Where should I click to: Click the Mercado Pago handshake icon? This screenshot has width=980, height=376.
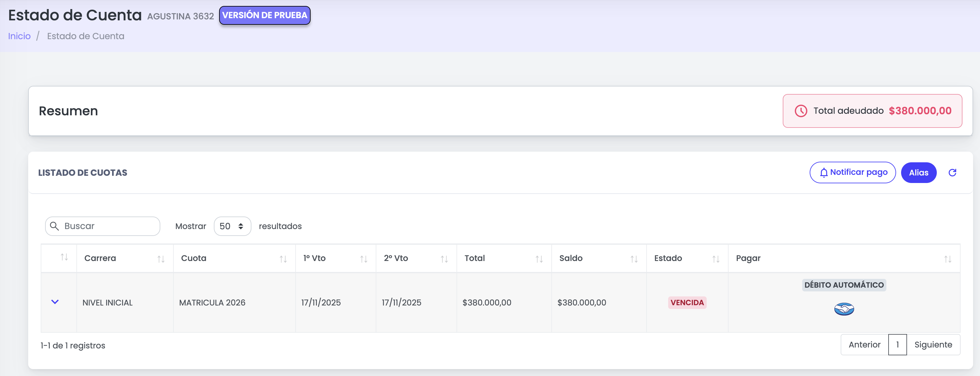coord(844,309)
